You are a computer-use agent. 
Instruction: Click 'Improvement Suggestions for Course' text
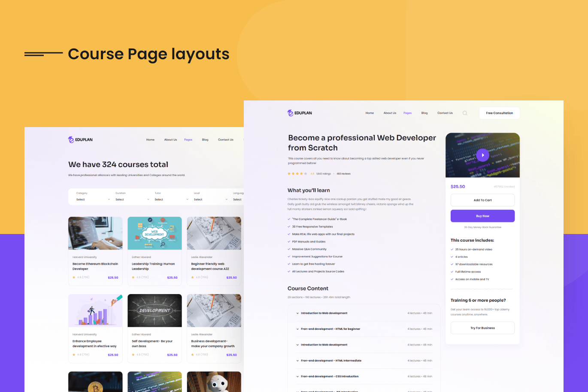317,257
